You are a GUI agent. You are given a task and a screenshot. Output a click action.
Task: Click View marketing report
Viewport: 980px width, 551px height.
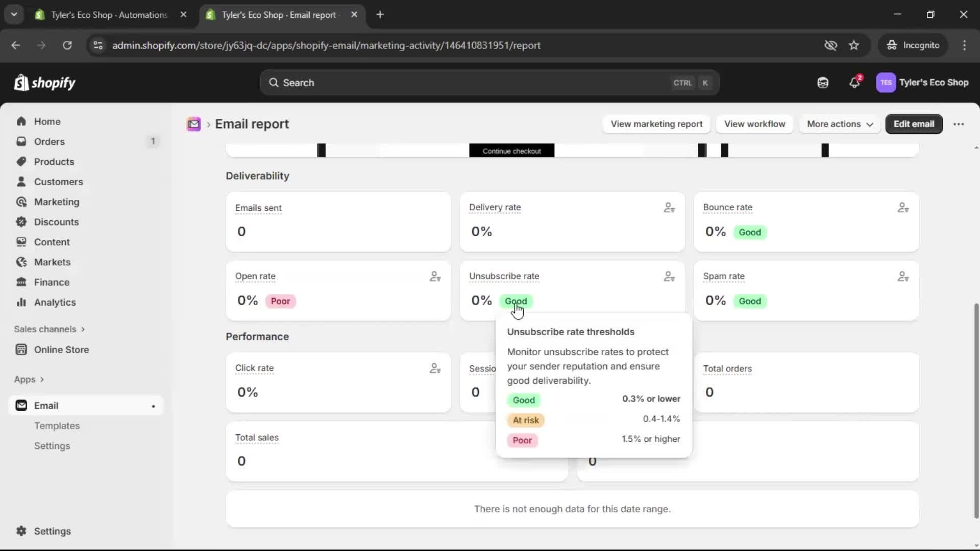[x=656, y=124]
